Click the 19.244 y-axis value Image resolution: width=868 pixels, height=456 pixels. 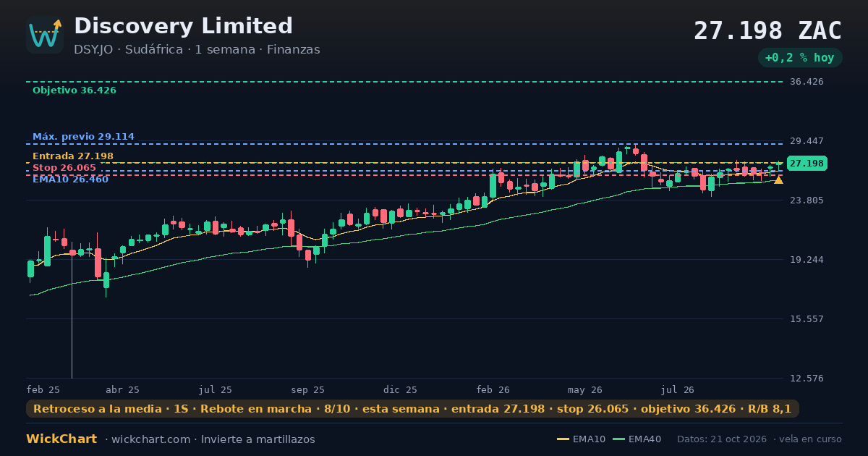click(807, 260)
